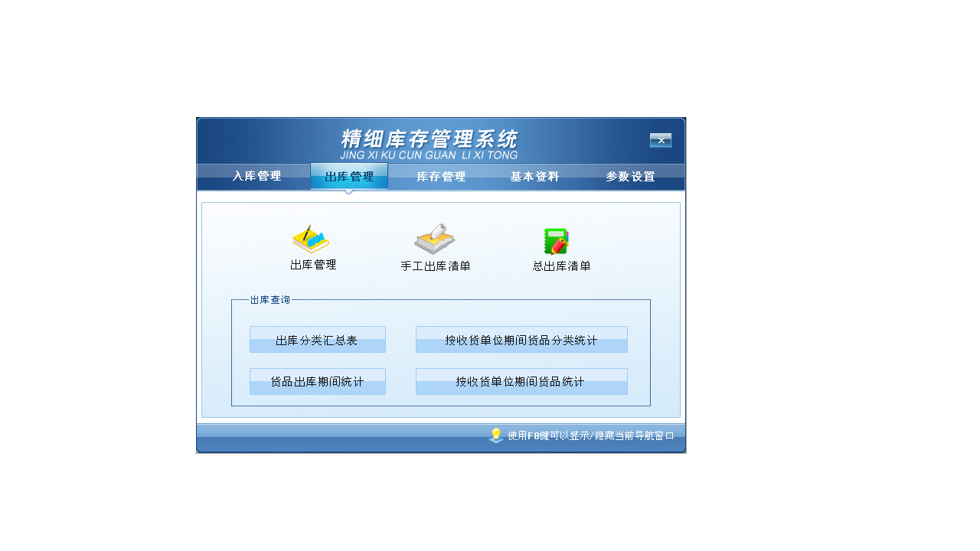Select the 手工出库清单 text label
The height and width of the screenshot is (551, 980).
click(x=435, y=266)
